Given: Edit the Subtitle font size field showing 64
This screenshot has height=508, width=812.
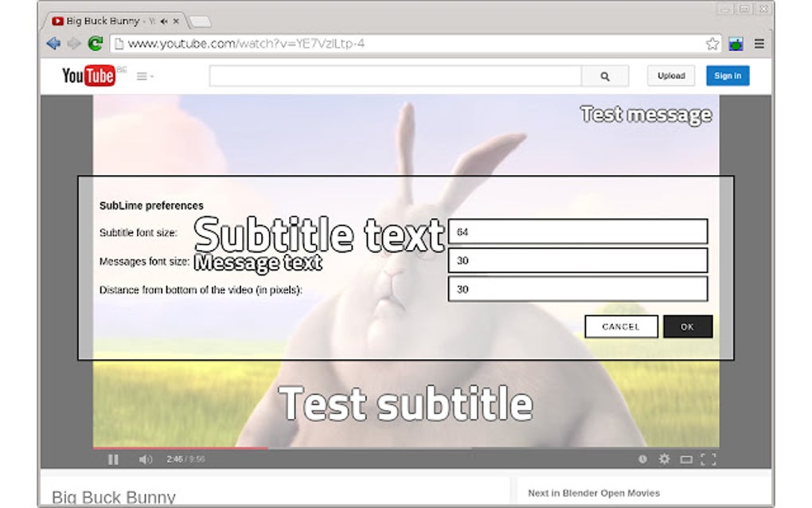Looking at the screenshot, I should pos(579,231).
